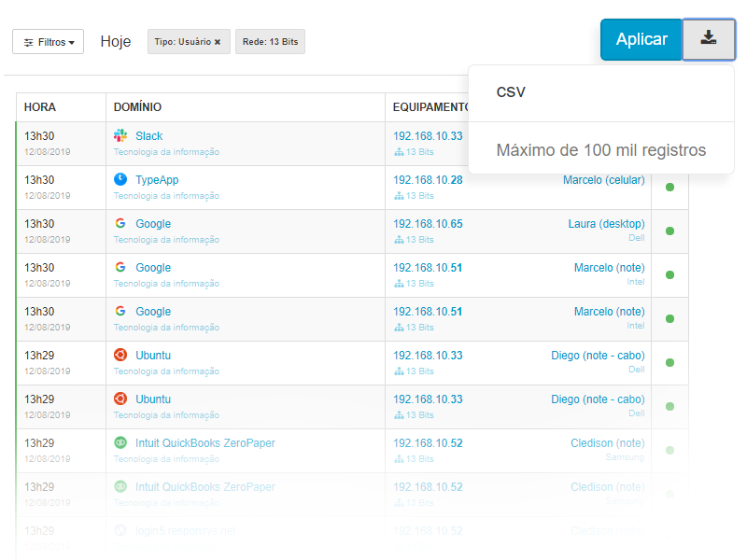Click the Rede: 13 Bits filter tag

pos(270,42)
